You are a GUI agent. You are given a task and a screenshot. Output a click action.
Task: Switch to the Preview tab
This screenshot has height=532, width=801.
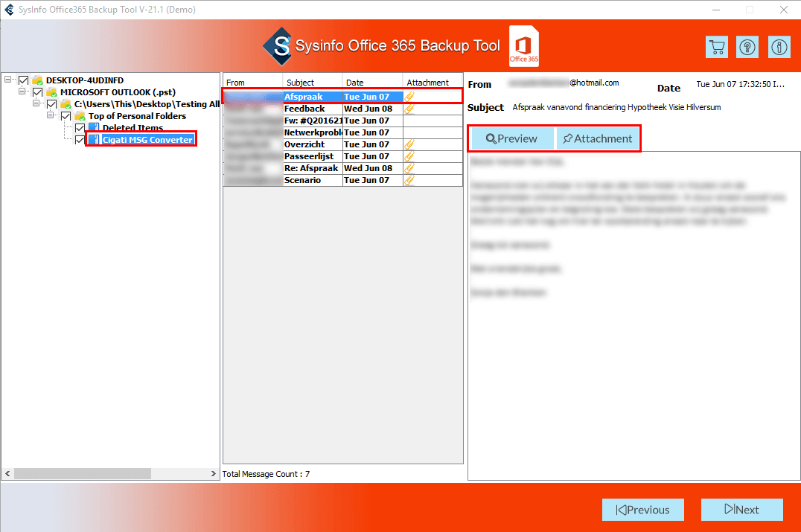[511, 138]
